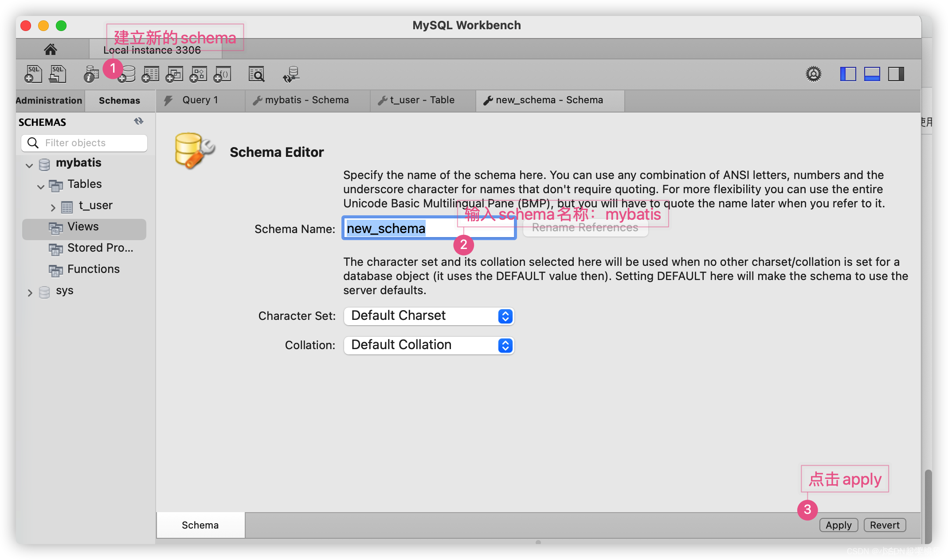Open the database inspector info icon
Viewport: 948px width, 560px height.
tap(91, 74)
